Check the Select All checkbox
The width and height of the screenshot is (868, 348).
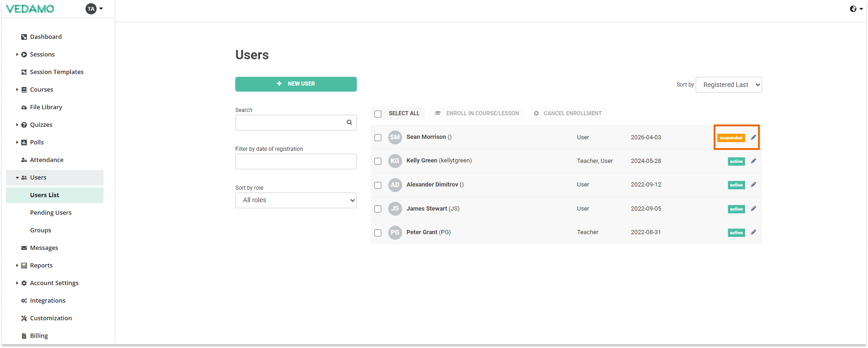click(378, 114)
